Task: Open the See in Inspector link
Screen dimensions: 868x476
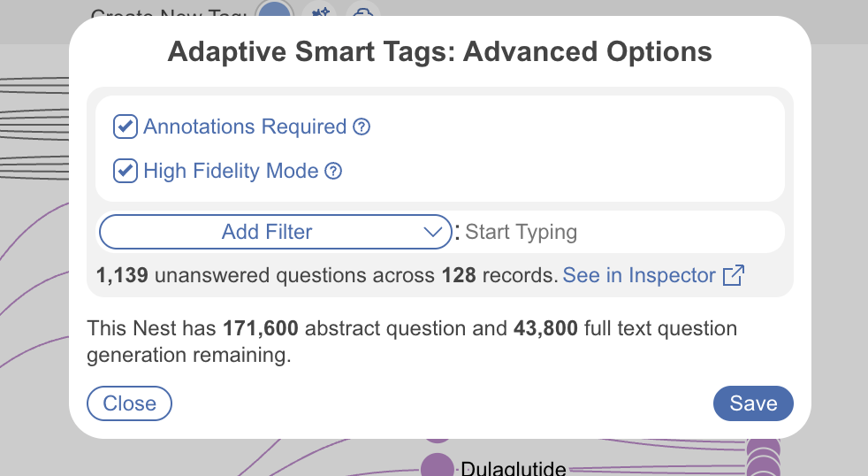Action: (x=639, y=276)
